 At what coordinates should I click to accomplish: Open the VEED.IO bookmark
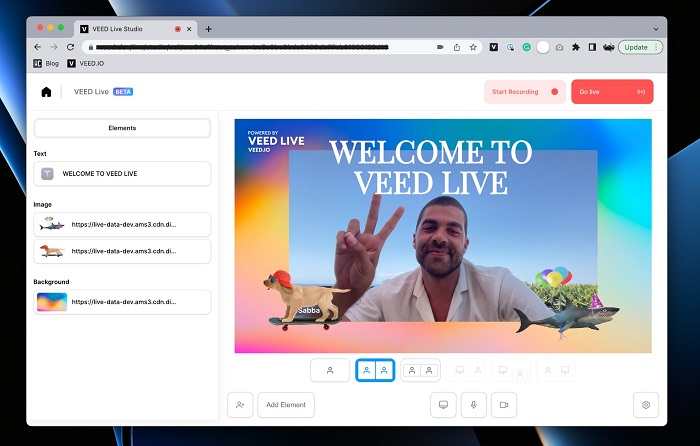86,63
